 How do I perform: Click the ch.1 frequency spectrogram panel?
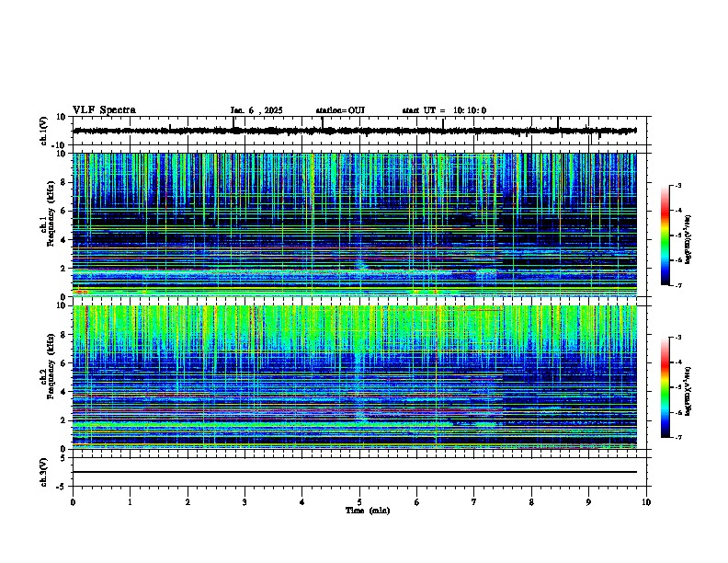click(355, 224)
